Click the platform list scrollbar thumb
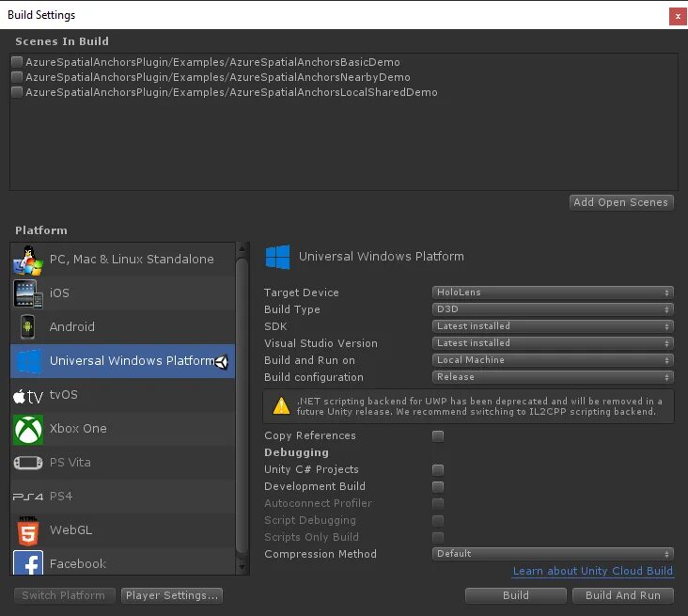 point(242,406)
